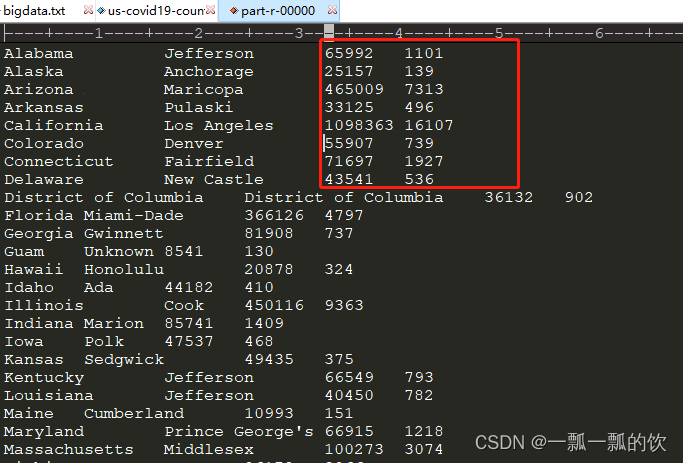Image resolution: width=683 pixels, height=463 pixels.
Task: Click the word Colorado
Action: pos(44,143)
